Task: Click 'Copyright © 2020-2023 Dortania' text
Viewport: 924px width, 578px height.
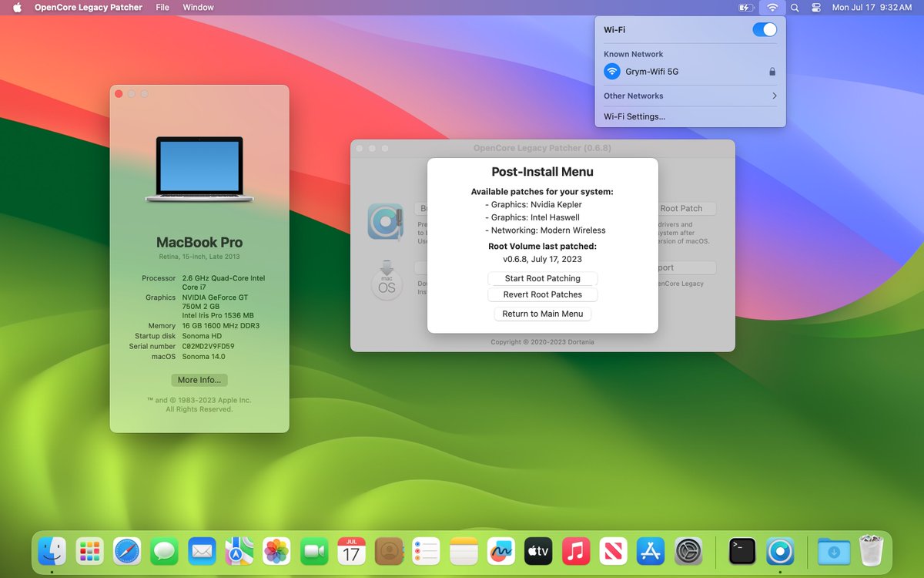Action: pos(543,342)
